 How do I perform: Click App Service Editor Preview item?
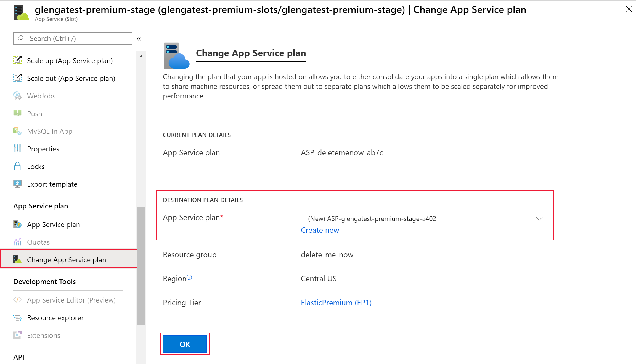click(x=71, y=300)
